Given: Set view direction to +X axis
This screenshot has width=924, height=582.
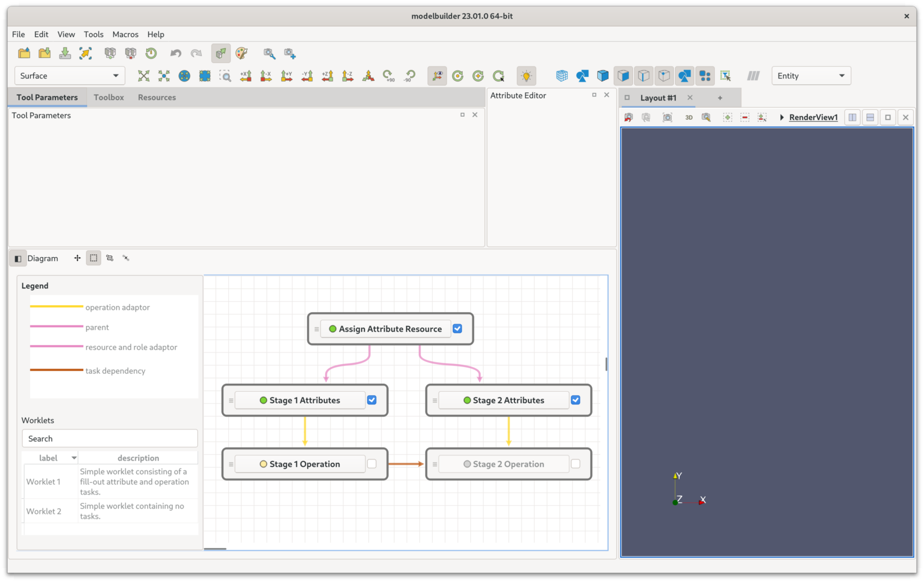Looking at the screenshot, I should point(245,76).
